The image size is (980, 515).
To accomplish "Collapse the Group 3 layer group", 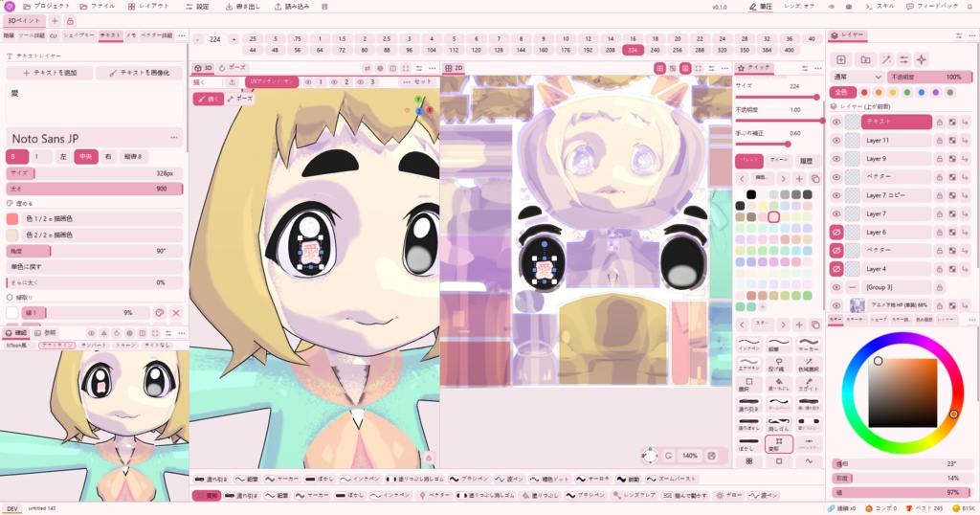I will pos(853,287).
